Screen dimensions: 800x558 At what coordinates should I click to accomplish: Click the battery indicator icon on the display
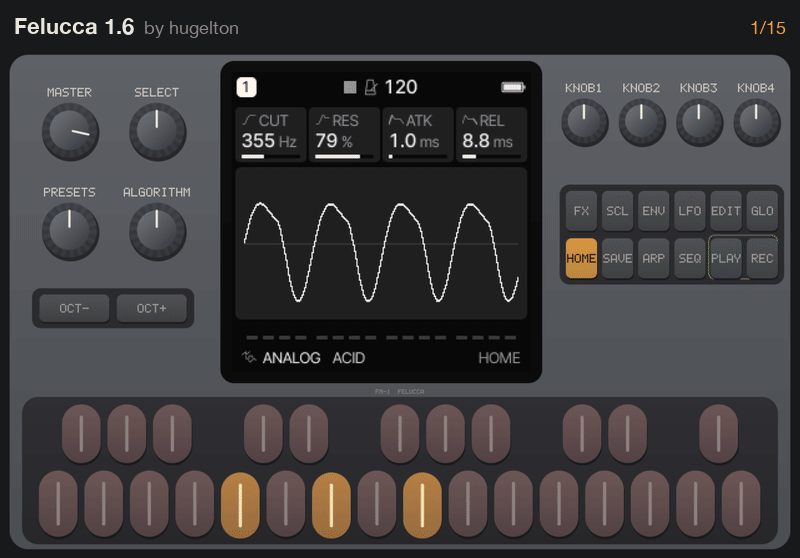(x=513, y=87)
